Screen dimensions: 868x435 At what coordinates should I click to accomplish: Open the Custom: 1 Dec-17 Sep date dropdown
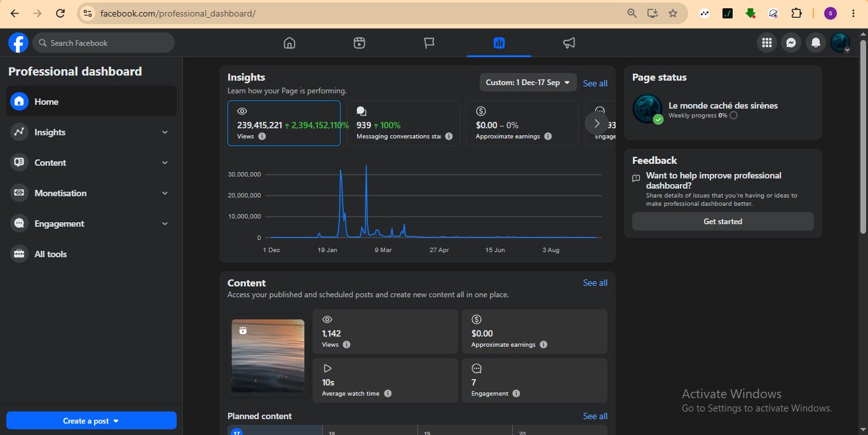click(x=528, y=83)
